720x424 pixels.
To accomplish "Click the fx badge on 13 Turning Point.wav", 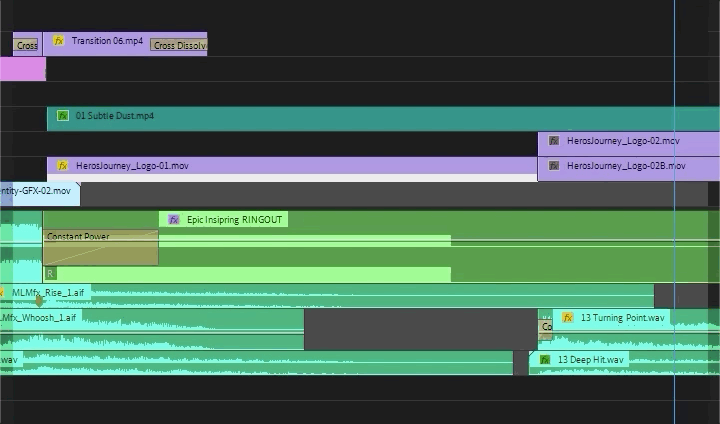I will (568, 317).
